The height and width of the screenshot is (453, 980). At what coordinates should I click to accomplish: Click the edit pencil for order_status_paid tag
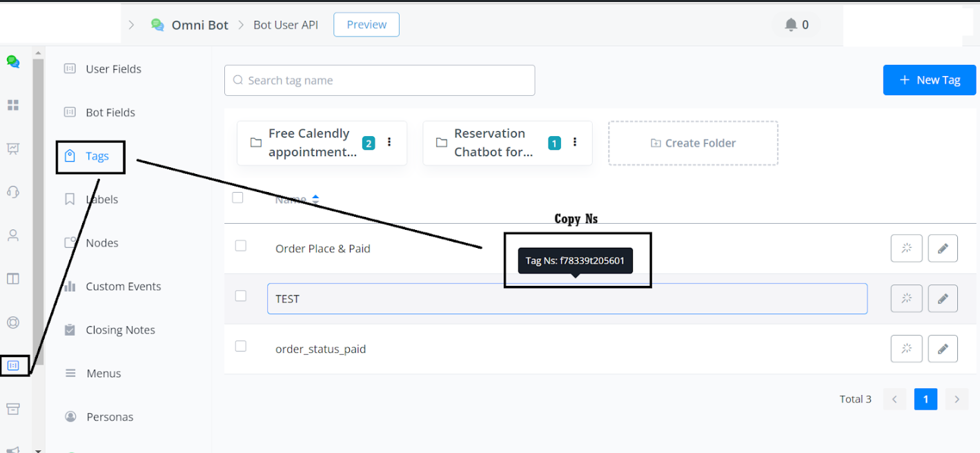pyautogui.click(x=942, y=349)
